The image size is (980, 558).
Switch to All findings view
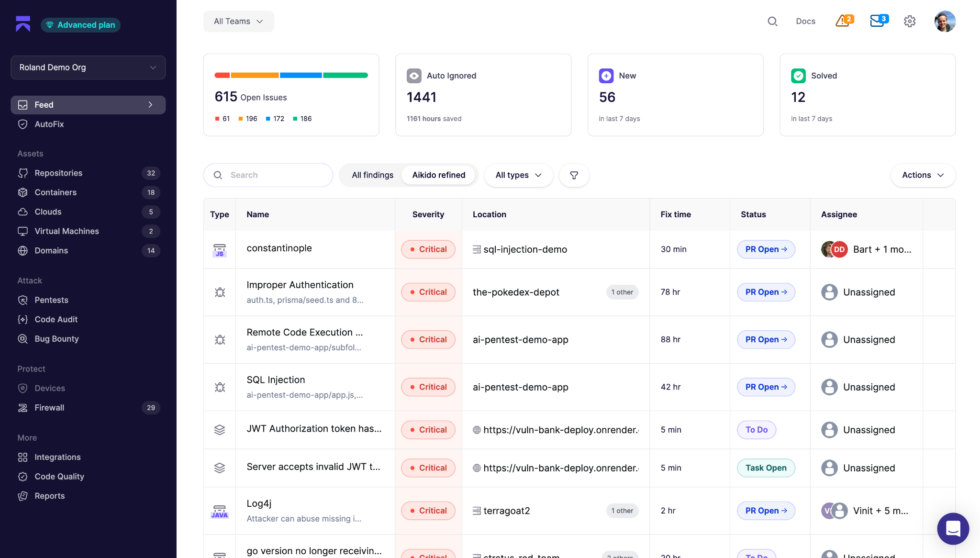(372, 175)
